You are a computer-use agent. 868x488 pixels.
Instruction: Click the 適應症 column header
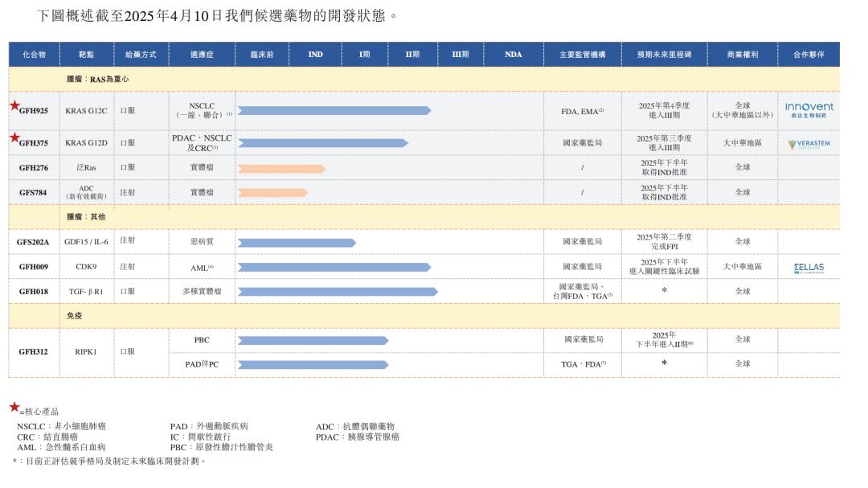202,55
